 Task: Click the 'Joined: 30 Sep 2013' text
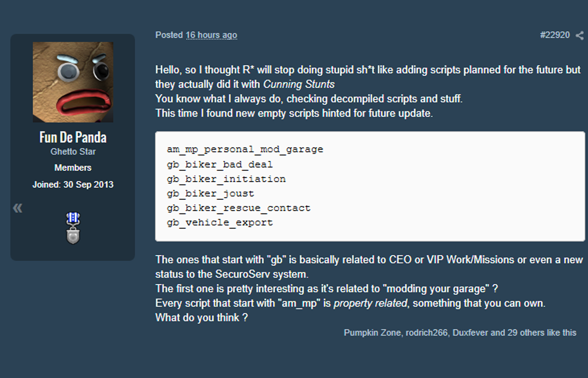pyautogui.click(x=73, y=184)
